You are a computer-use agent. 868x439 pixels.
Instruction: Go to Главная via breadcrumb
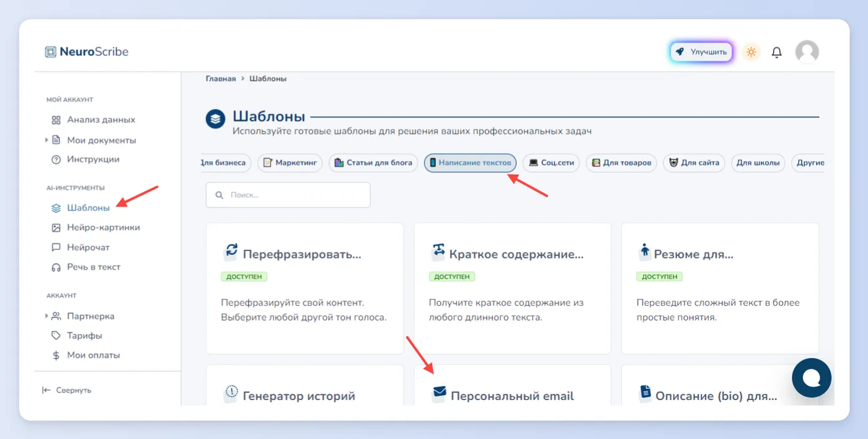click(221, 79)
